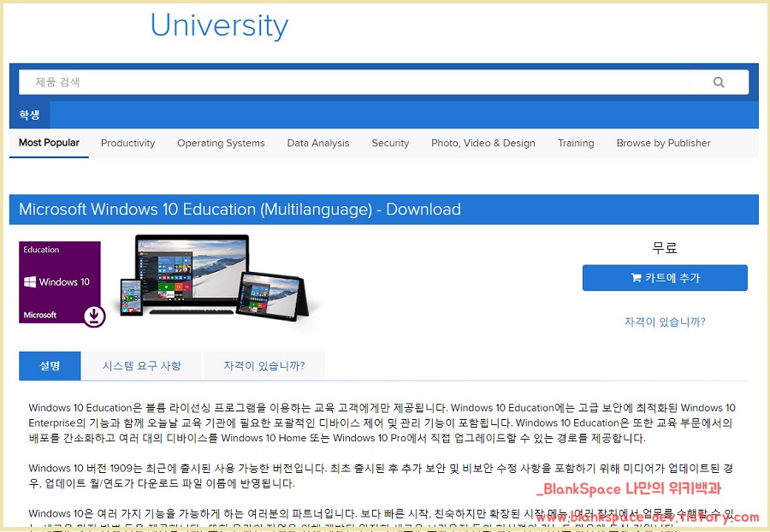This screenshot has width=770, height=532.
Task: Open the Security category
Action: pyautogui.click(x=390, y=144)
